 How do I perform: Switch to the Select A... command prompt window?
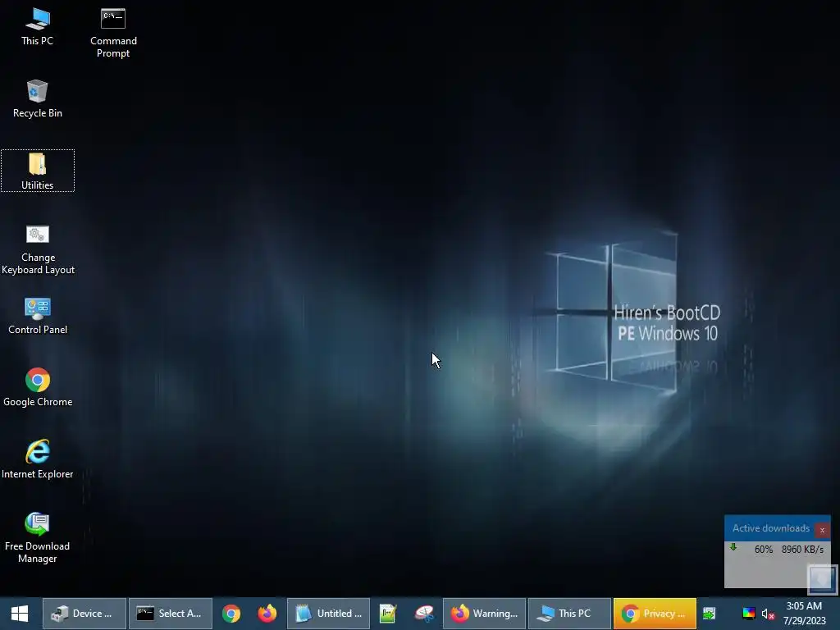pyautogui.click(x=171, y=614)
